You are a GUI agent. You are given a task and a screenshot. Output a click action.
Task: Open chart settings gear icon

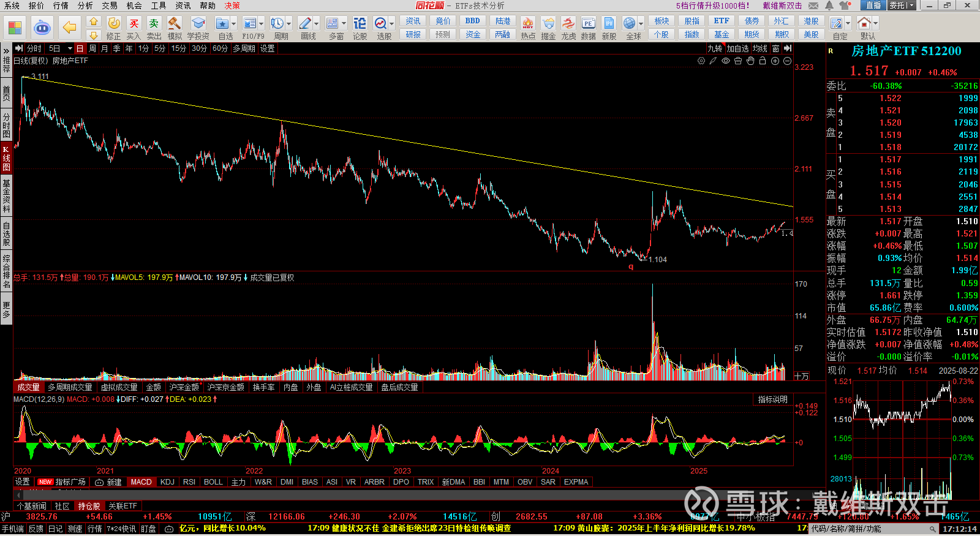click(701, 61)
